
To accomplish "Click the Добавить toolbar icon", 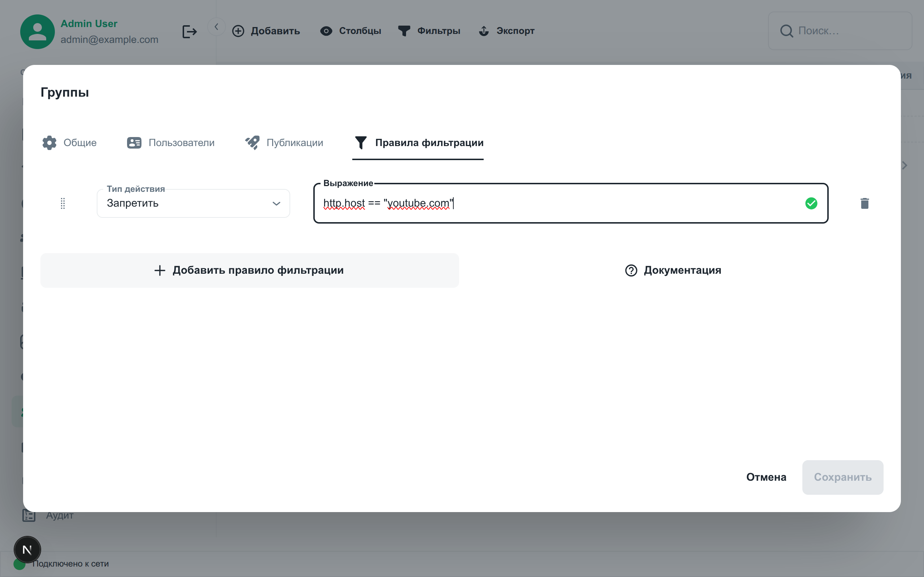I will click(238, 31).
